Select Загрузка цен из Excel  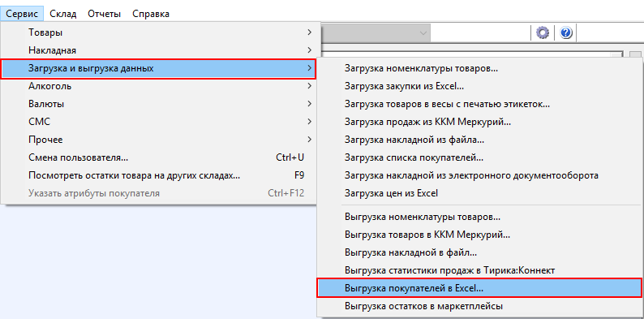(x=479, y=193)
